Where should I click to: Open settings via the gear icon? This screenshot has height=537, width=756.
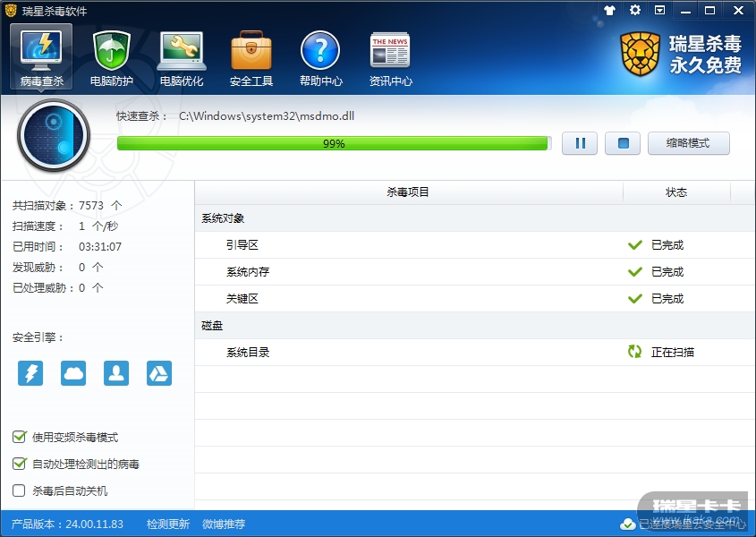pos(635,10)
